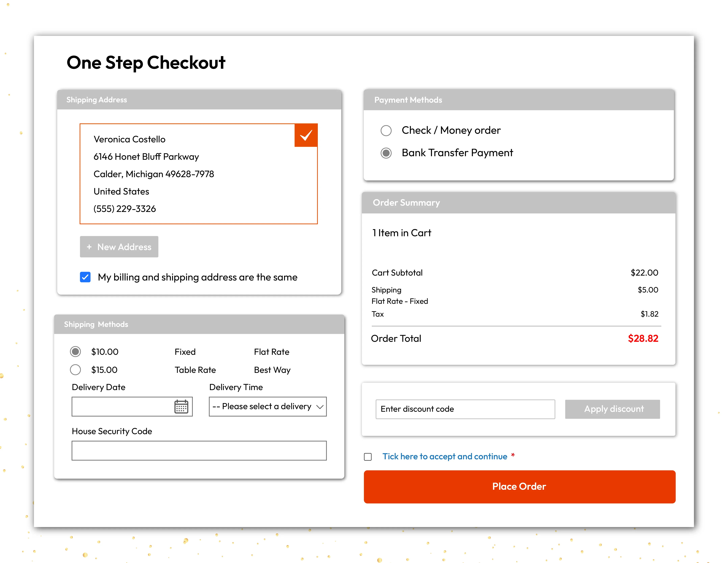Uncheck billing and shipping address are the same
This screenshot has width=728, height=563.
point(85,277)
